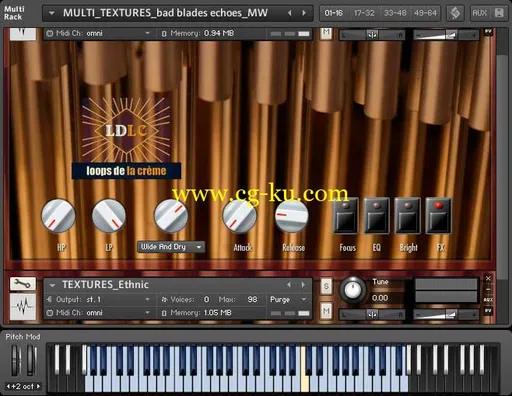The height and width of the screenshot is (396, 512).
Task: Click the level meter of TEXTURES_Ethnic
Action: click(446, 290)
